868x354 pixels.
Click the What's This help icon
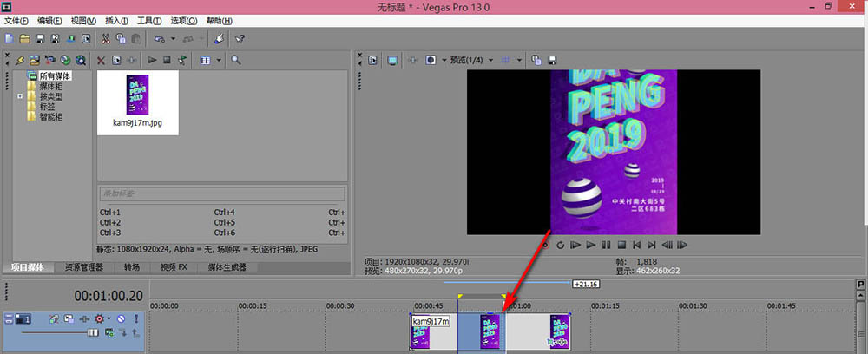point(240,39)
